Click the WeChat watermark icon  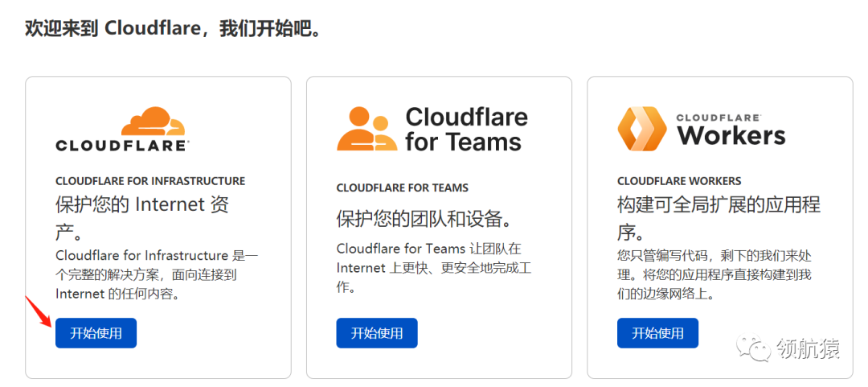click(755, 348)
